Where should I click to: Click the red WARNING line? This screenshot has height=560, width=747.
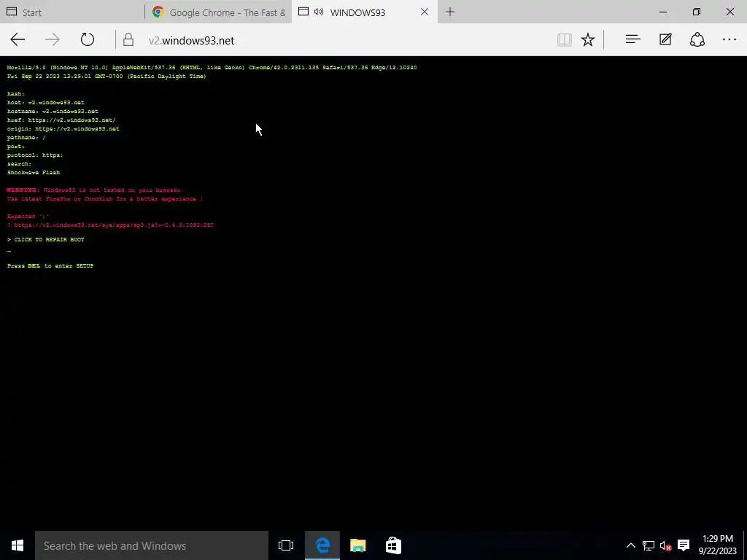(95, 190)
